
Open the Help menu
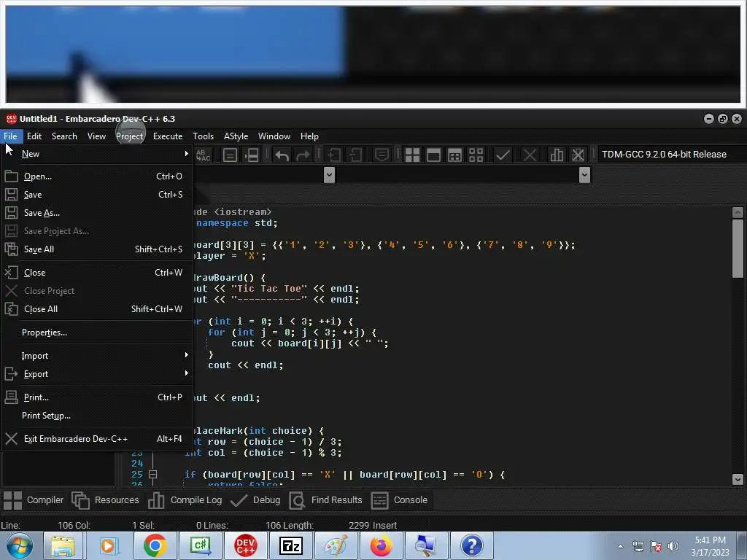(x=309, y=136)
